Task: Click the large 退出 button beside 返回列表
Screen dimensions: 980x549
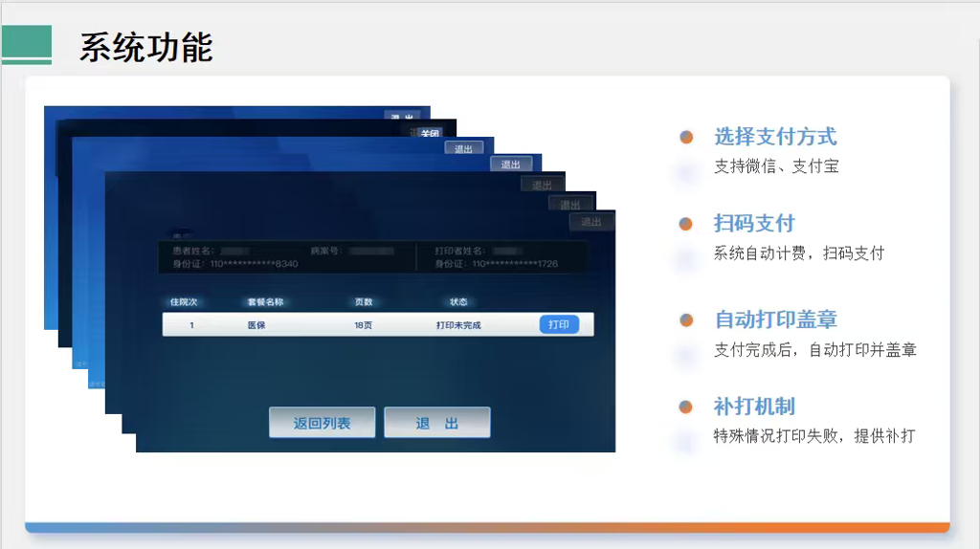Action: (x=437, y=423)
